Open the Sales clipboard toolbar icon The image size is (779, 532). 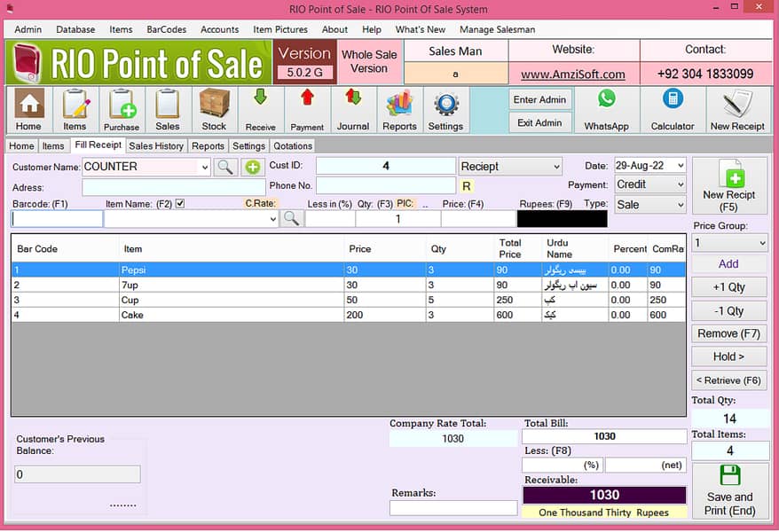(x=168, y=110)
